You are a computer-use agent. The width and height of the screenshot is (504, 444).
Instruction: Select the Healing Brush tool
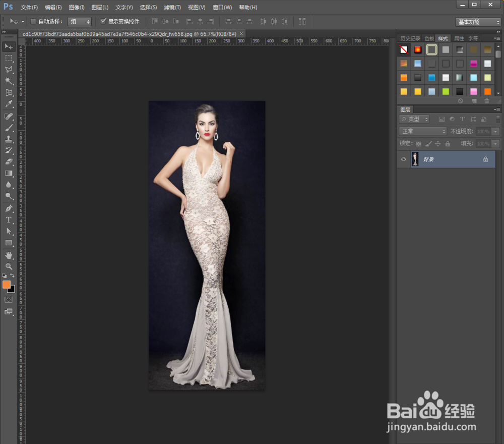click(9, 116)
